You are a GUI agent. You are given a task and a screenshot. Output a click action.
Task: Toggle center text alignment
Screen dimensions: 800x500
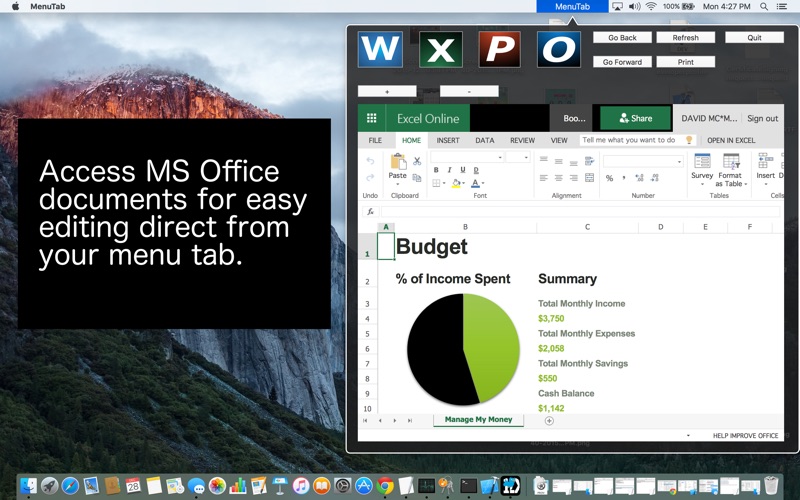559,178
